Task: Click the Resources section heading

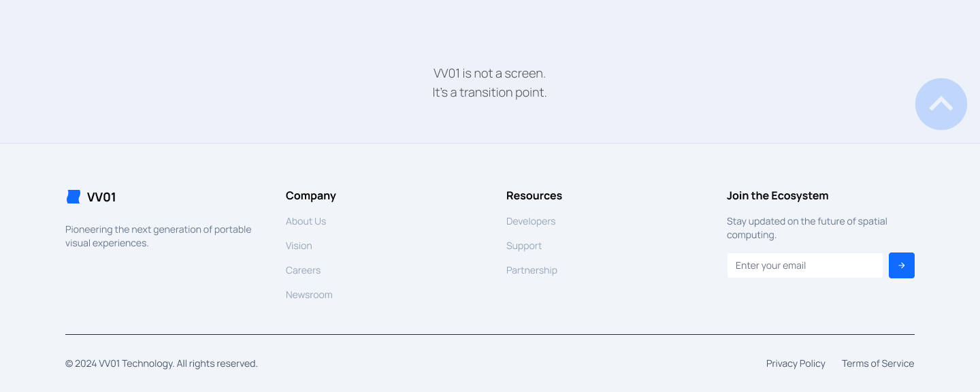Action: 534,195
